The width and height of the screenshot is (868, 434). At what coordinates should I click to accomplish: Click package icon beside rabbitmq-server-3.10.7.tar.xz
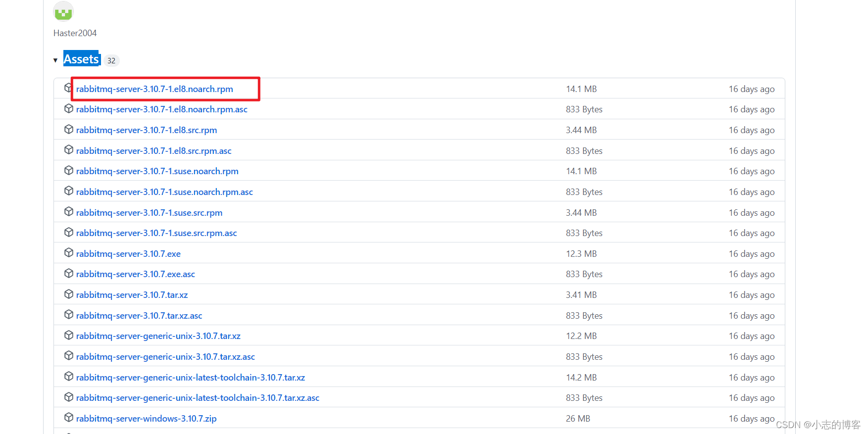click(69, 294)
